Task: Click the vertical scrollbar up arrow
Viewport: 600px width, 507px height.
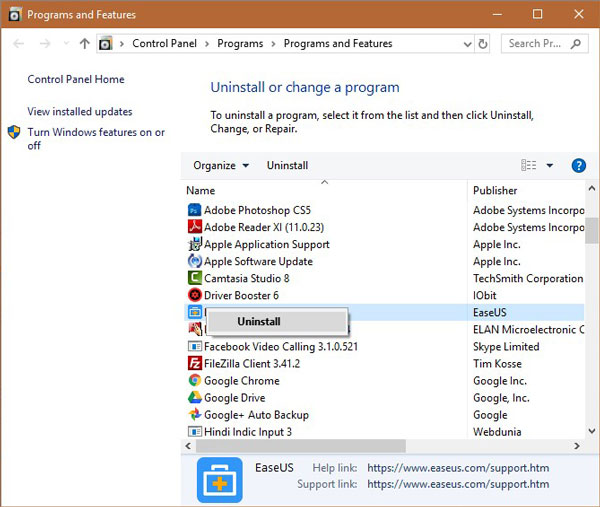Action: tap(592, 188)
